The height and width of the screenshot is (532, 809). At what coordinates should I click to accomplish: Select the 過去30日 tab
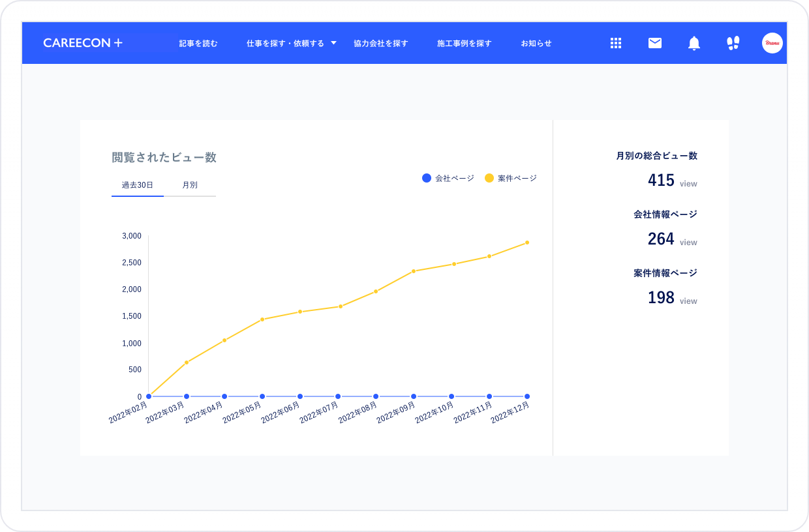coord(137,185)
